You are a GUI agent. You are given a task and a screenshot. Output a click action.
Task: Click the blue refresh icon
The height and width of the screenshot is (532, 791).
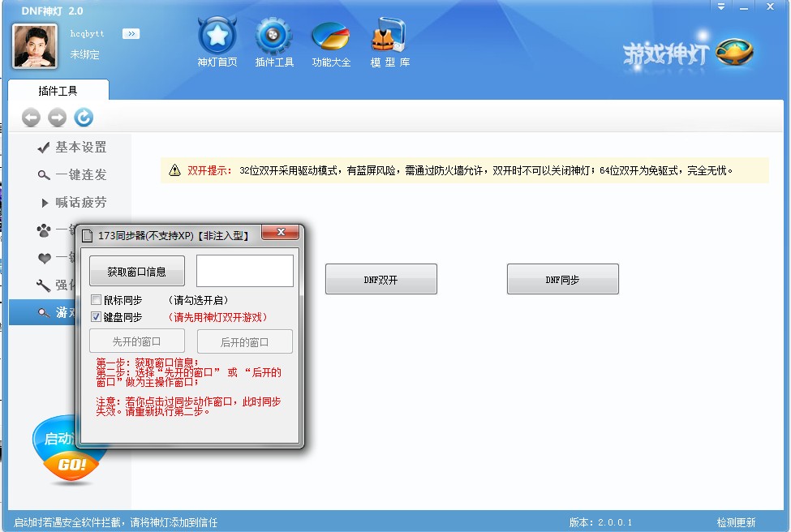pos(84,118)
